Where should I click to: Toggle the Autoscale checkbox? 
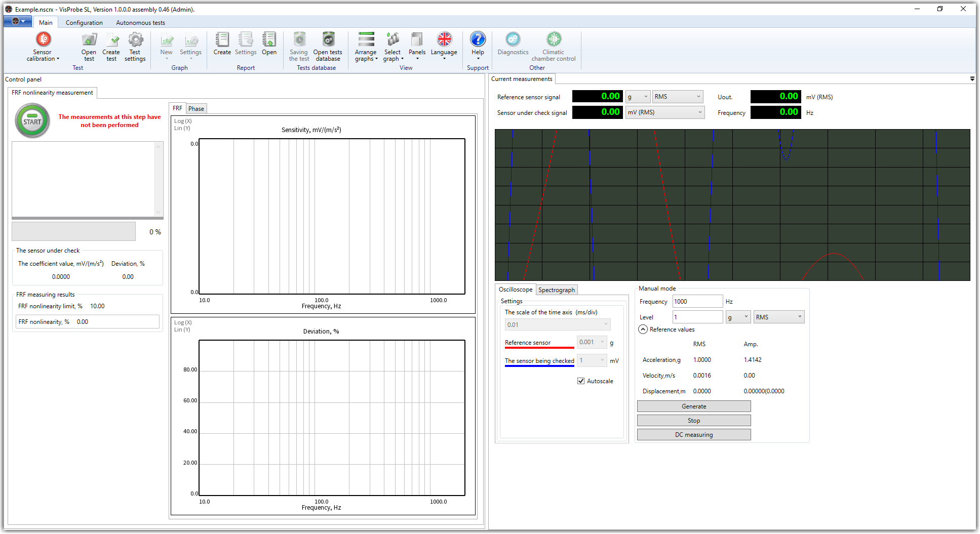[x=581, y=381]
